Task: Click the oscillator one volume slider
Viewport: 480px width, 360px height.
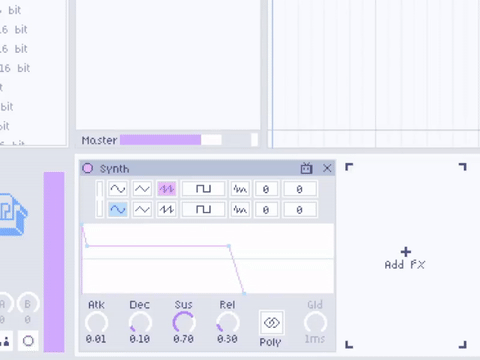Action: (99, 189)
